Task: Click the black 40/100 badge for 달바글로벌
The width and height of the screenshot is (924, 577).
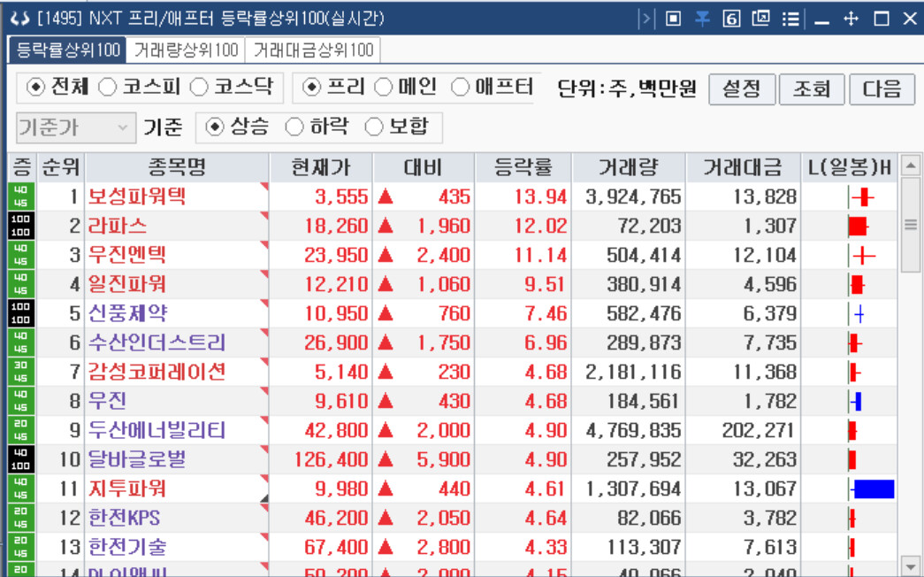Action: (20, 459)
